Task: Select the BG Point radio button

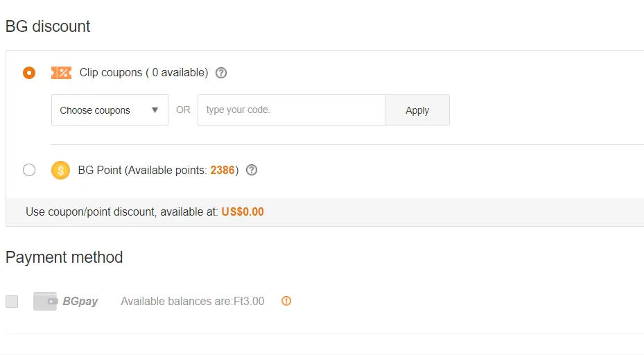Action: pos(29,170)
